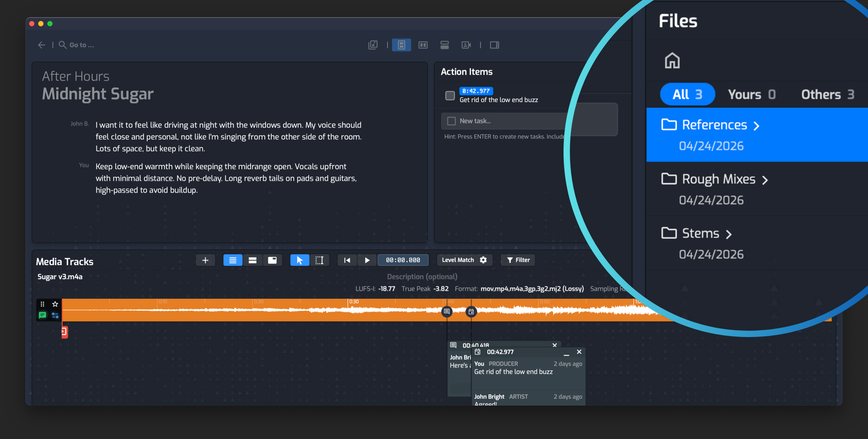Open the References folder
Screen dimensions: 868x439
(x=757, y=135)
